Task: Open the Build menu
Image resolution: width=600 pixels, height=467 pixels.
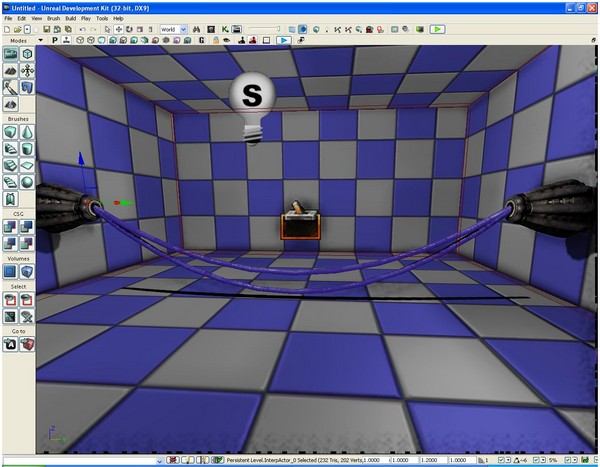Action: coord(70,18)
